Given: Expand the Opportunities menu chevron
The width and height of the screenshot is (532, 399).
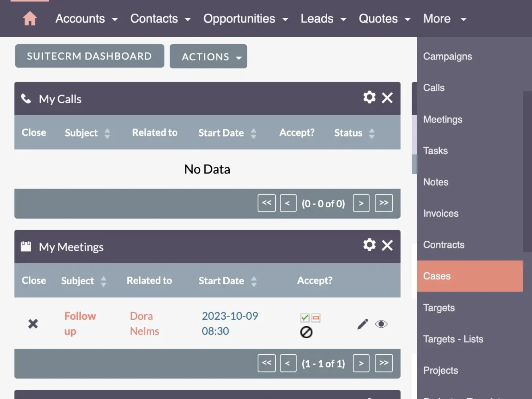Looking at the screenshot, I should tap(285, 19).
